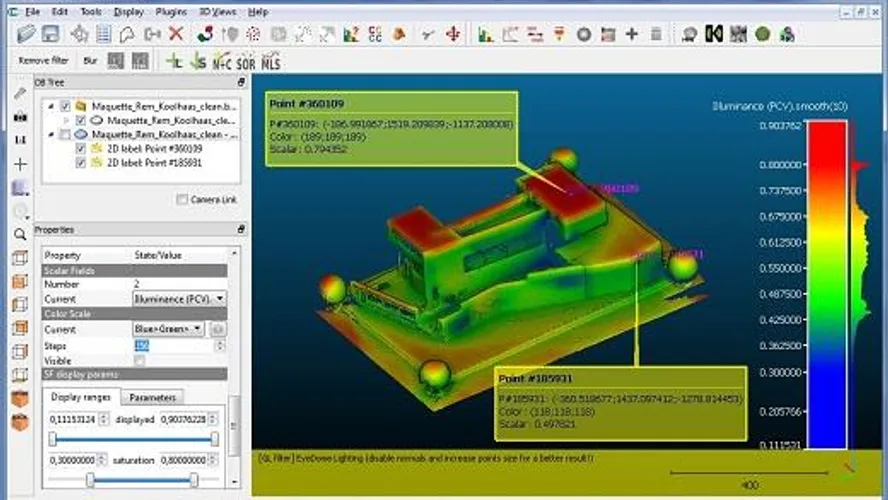888x500 pixels.
Task: Open the Plugins menu
Action: (171, 12)
